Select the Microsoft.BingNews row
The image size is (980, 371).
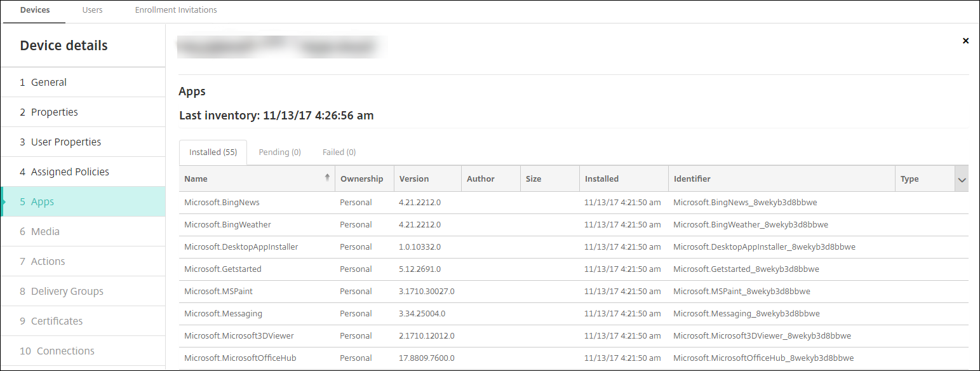[x=222, y=203]
